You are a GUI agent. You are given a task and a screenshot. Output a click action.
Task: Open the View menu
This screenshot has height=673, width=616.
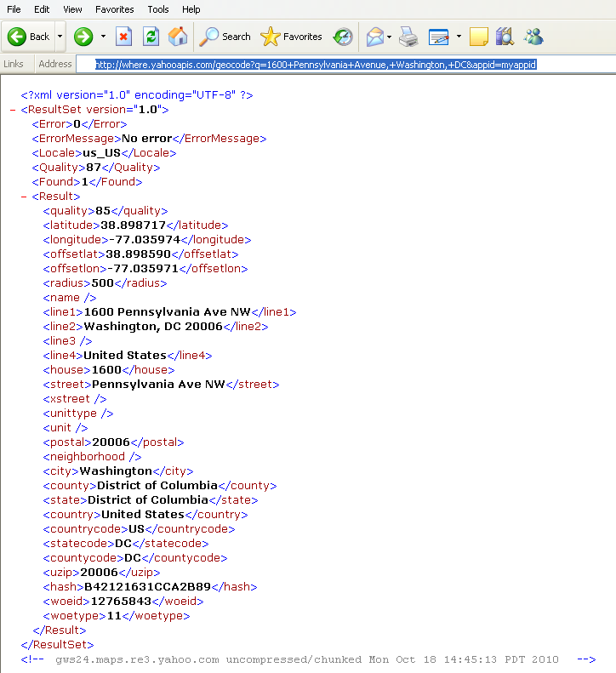coord(72,9)
